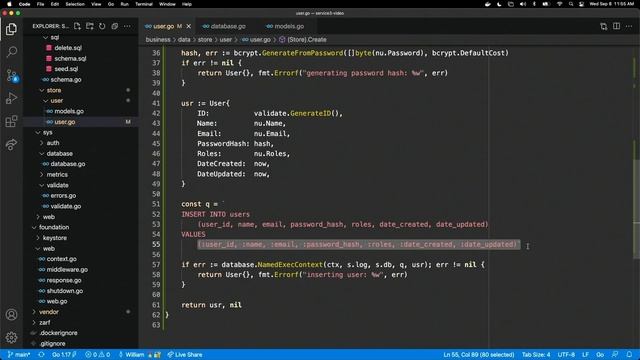Image resolution: width=640 pixels, height=360 pixels.
Task: Open schema.sql file
Action: click(70, 58)
